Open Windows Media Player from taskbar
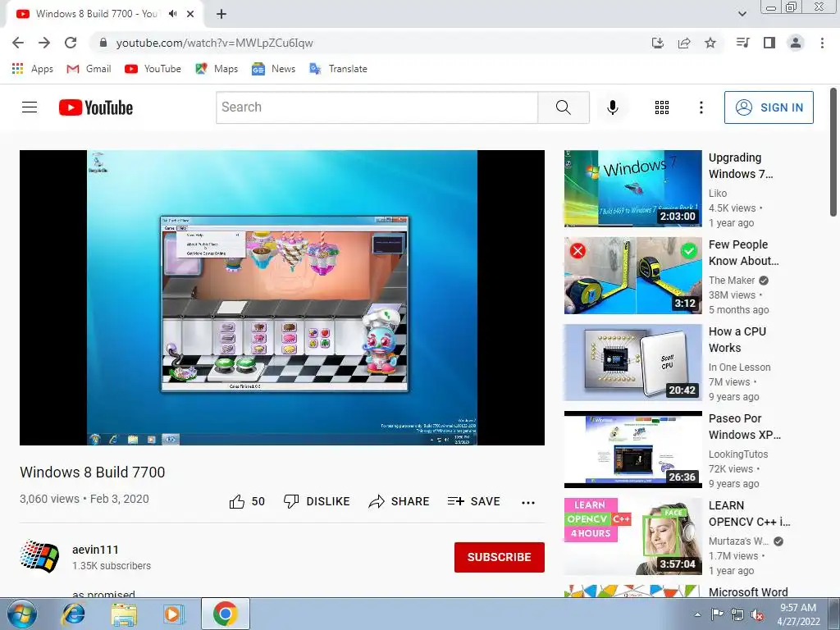Screen dimensions: 840x630 pyautogui.click(x=172, y=614)
